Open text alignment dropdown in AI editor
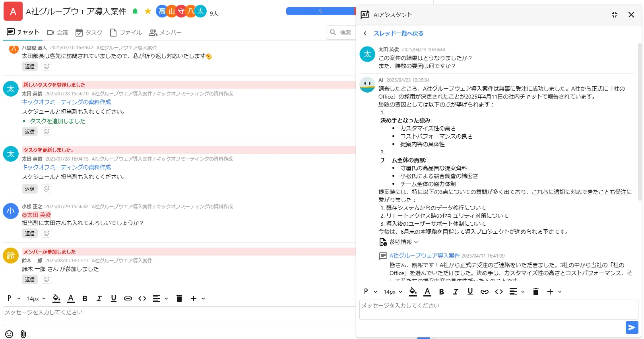 click(x=517, y=292)
